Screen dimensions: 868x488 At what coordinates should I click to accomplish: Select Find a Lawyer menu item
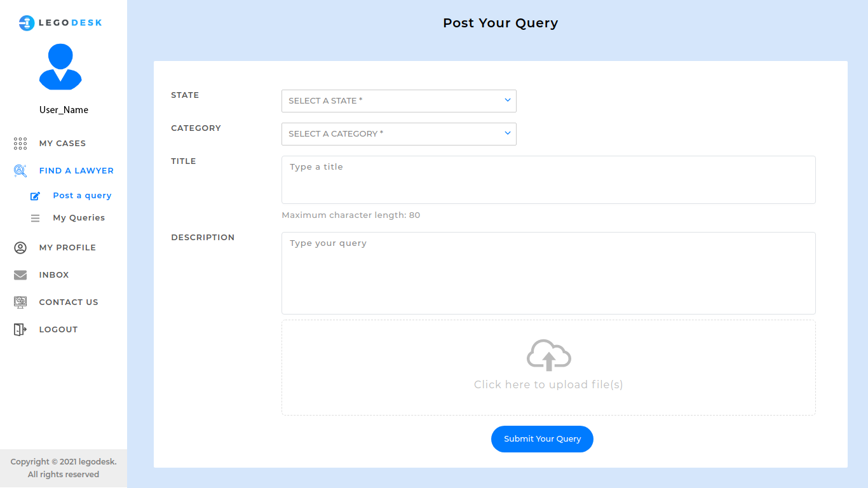[x=76, y=171]
